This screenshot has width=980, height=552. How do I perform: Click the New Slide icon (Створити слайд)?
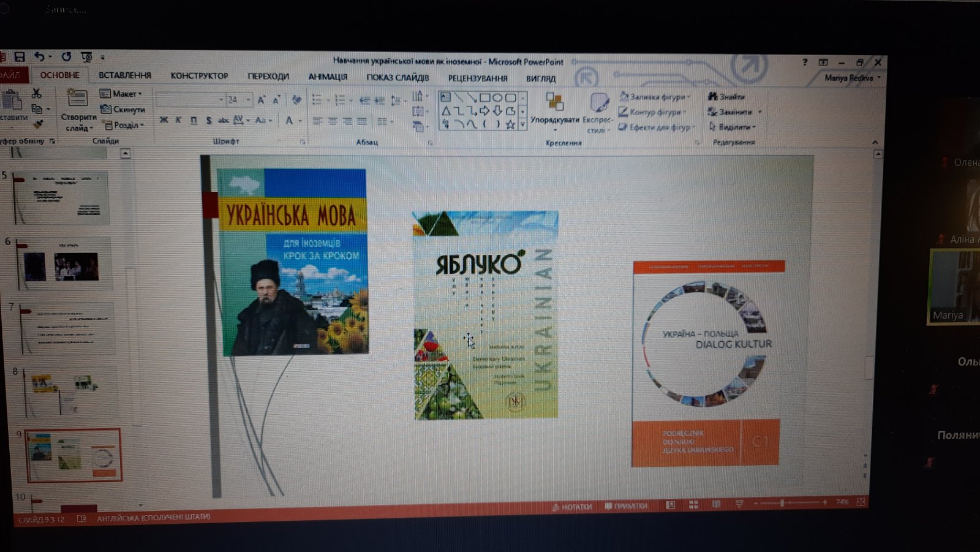point(77,98)
